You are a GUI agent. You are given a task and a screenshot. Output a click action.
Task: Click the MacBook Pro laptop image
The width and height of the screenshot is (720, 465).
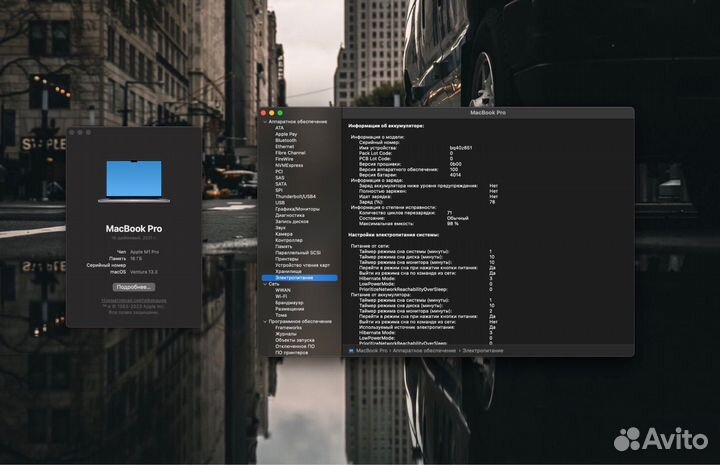133,182
